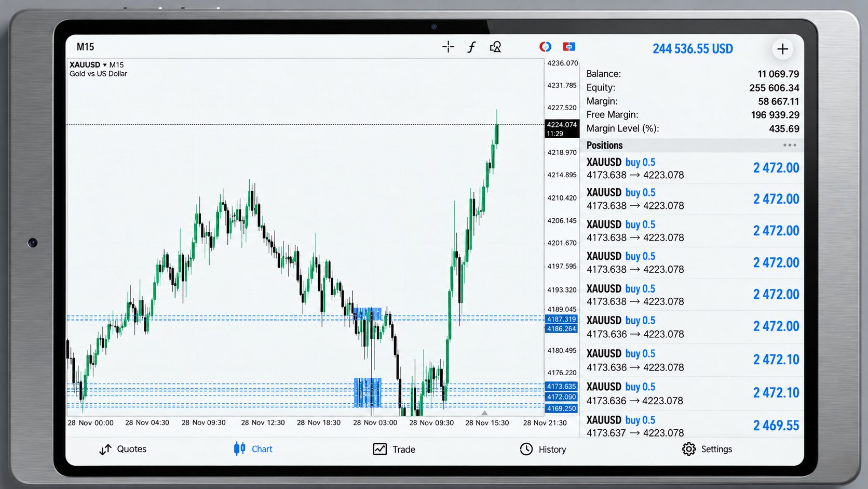Viewport: 868px width, 489px height.
Task: Select the crosshair tool icon
Action: pyautogui.click(x=448, y=47)
